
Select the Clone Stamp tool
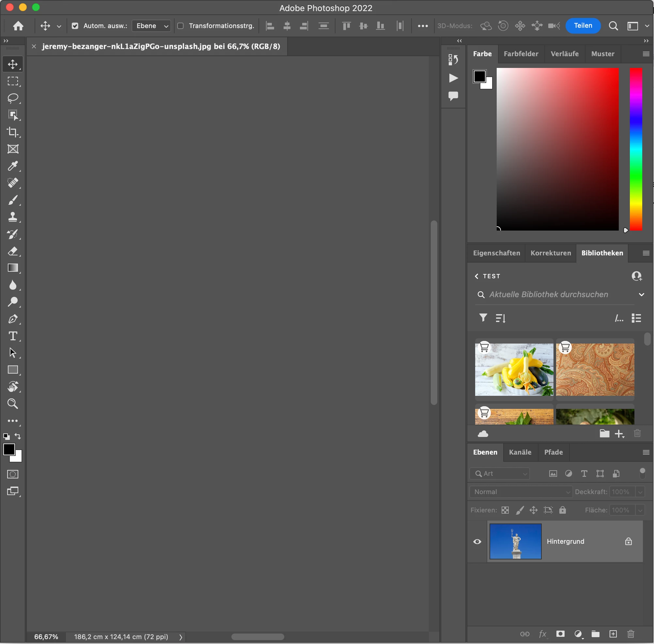(x=13, y=217)
